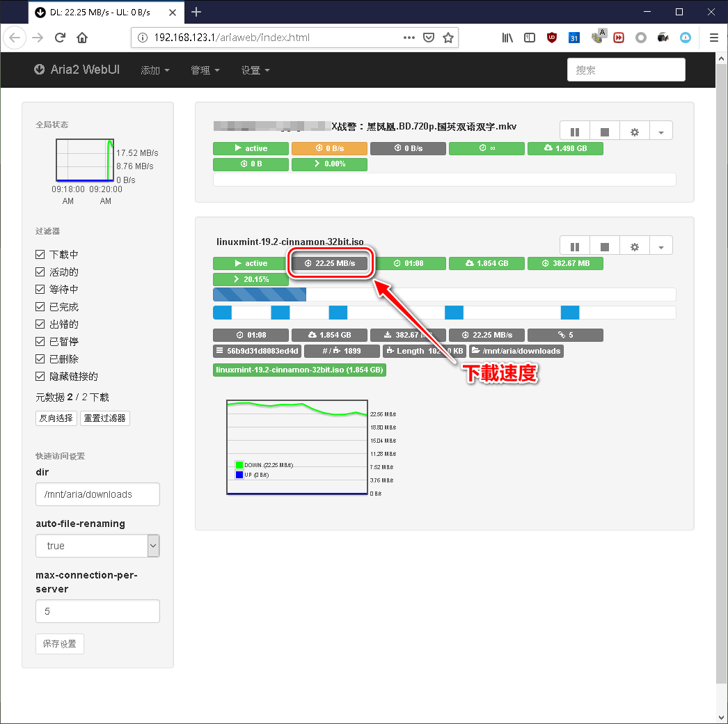The width and height of the screenshot is (728, 724).
Task: Click the linuxmint chunk pieces bar
Action: point(444,313)
